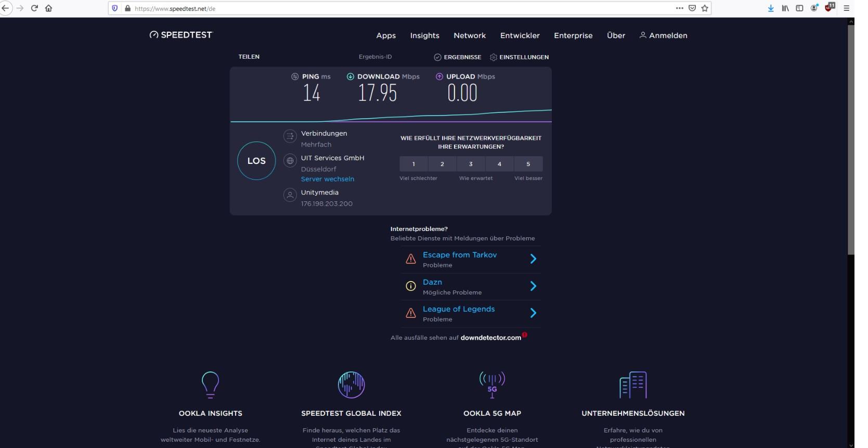Open the Dazn link
Screen dimensions: 868x448
pyautogui.click(x=432, y=282)
